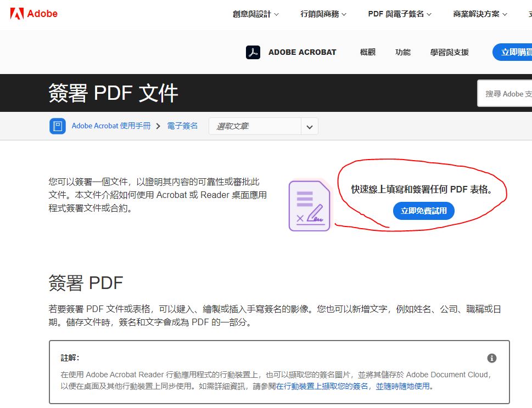Open the 在行動裝置上擷取您的簽名 link
Image resolution: width=532 pixels, height=408 pixels.
pos(322,386)
